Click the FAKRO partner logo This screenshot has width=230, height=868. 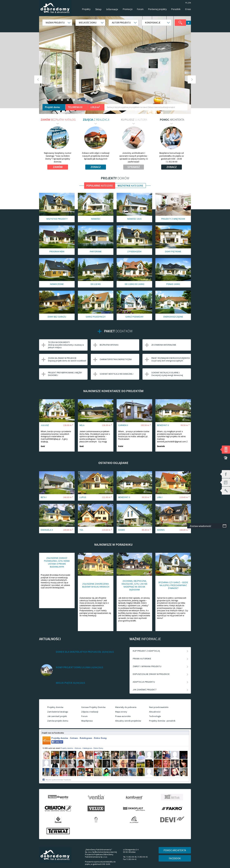172,808
